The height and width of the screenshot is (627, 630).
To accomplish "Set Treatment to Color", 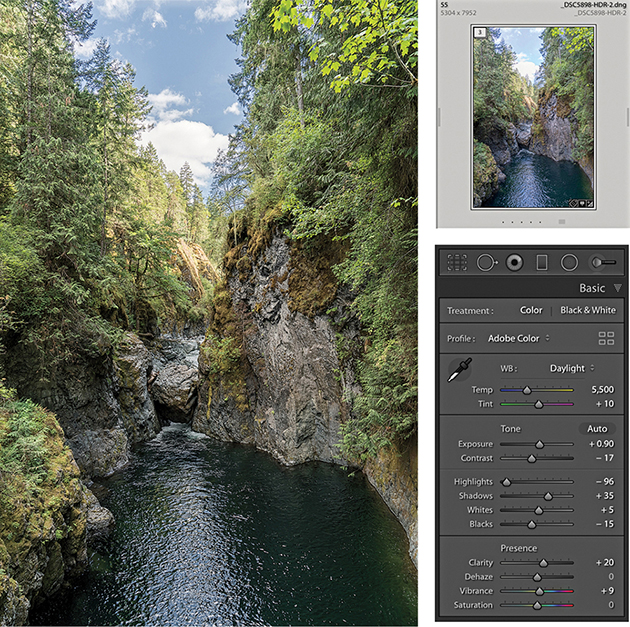I will pos(531,311).
